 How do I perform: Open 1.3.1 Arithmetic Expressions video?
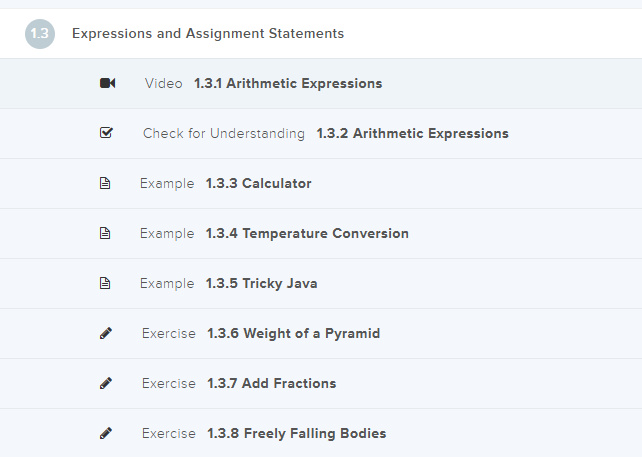(x=288, y=84)
